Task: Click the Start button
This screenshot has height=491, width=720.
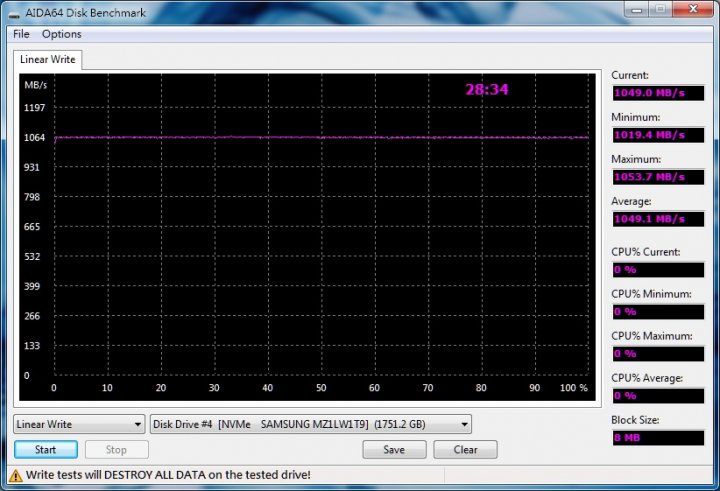Action: pyautogui.click(x=45, y=450)
